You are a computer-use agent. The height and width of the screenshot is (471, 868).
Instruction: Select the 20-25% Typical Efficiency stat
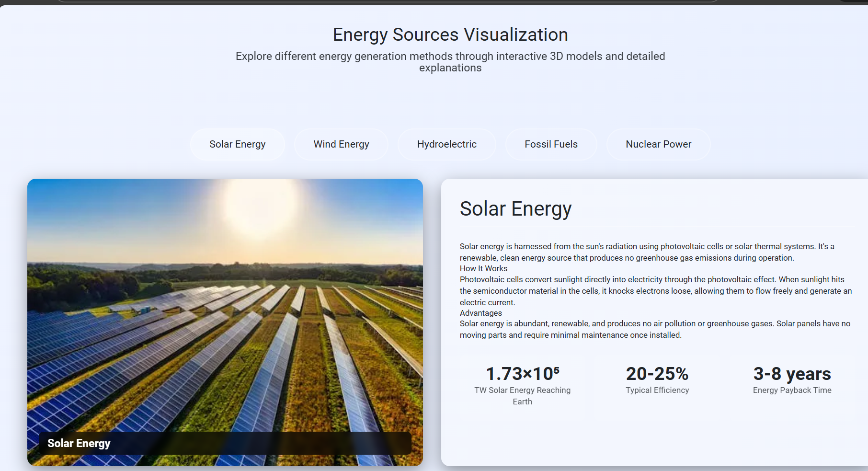click(657, 379)
